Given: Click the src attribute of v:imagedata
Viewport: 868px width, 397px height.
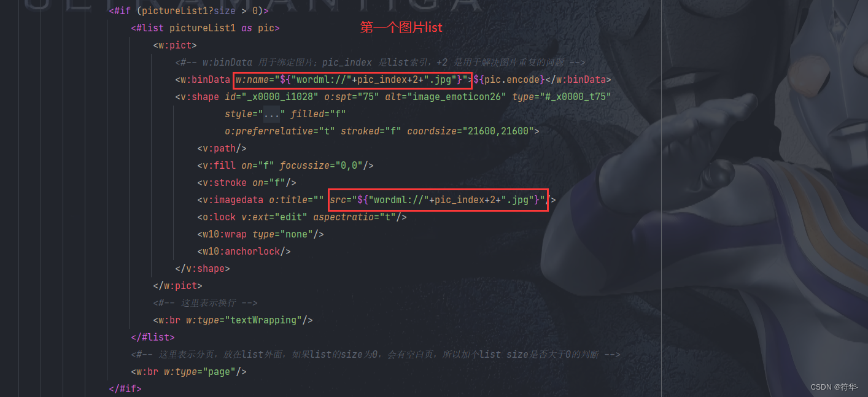Looking at the screenshot, I should click(x=438, y=200).
